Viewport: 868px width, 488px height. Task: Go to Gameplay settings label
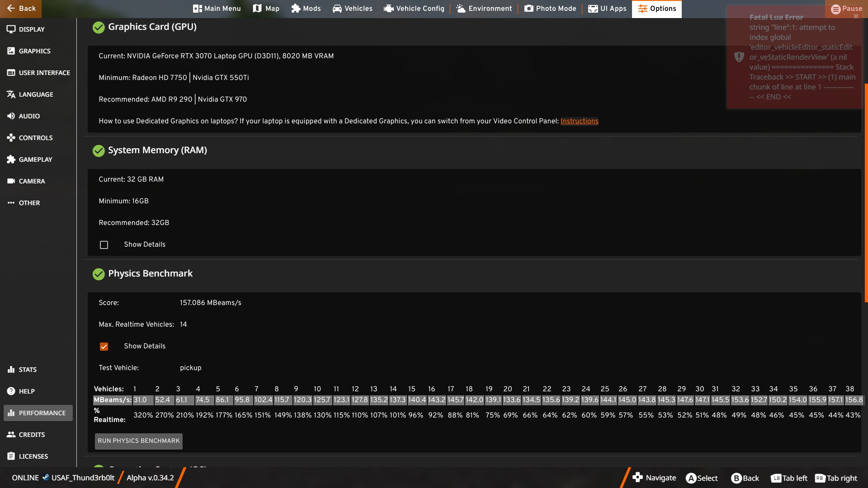(36, 160)
